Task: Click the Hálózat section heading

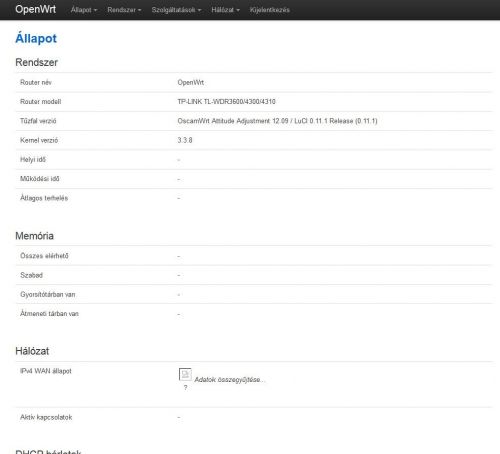Action: point(32,351)
